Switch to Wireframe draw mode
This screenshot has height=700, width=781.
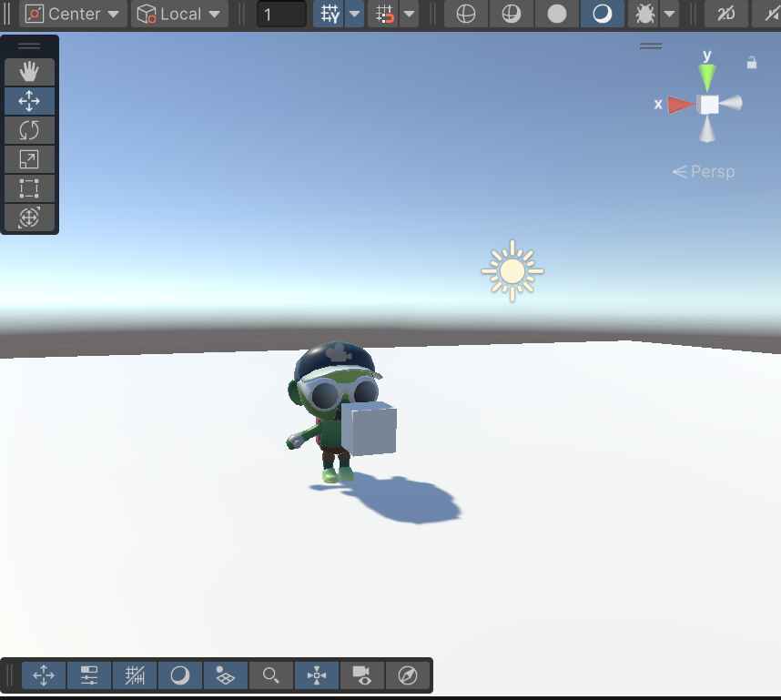tap(466, 14)
